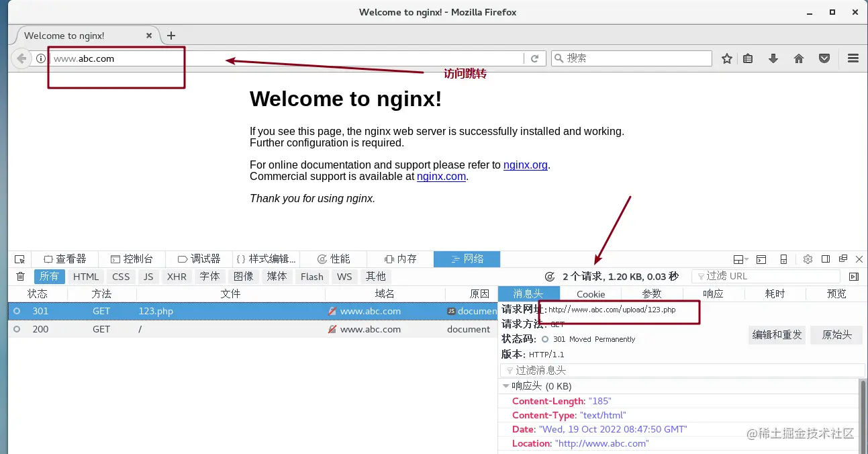Open the Cookie details tab

[591, 293]
